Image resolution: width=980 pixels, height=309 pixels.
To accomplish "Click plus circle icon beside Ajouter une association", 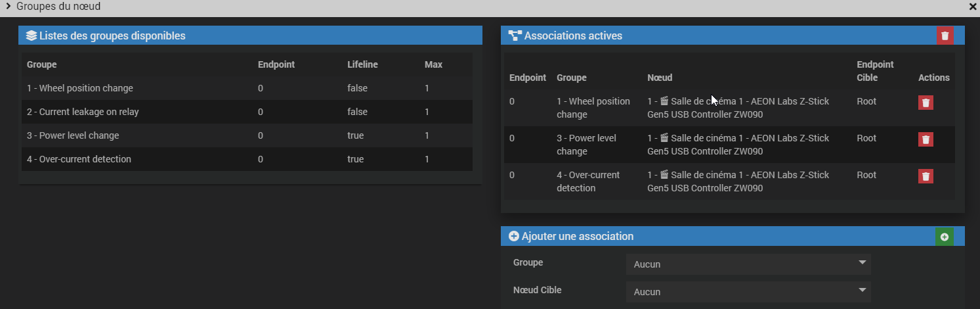I will (514, 236).
